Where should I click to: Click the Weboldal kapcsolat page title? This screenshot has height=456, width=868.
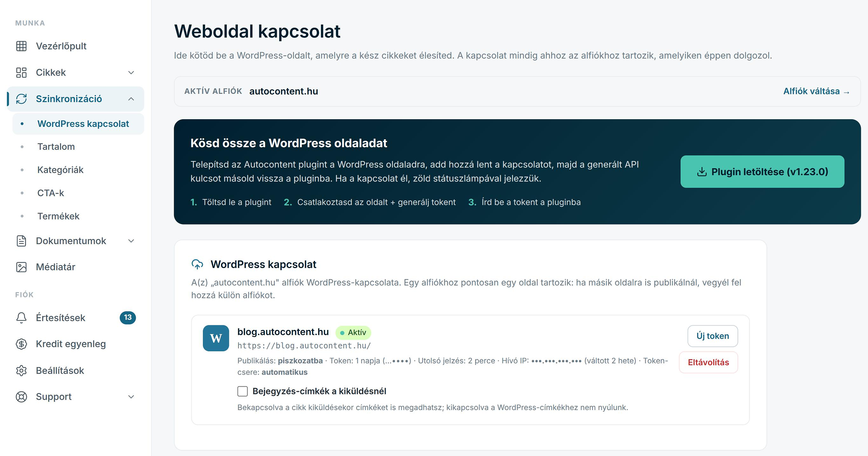click(257, 31)
